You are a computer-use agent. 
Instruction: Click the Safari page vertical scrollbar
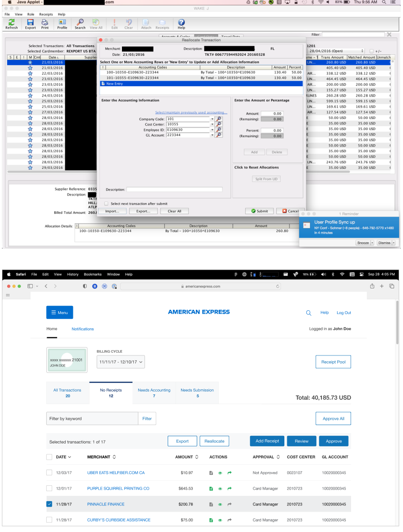tap(397, 322)
